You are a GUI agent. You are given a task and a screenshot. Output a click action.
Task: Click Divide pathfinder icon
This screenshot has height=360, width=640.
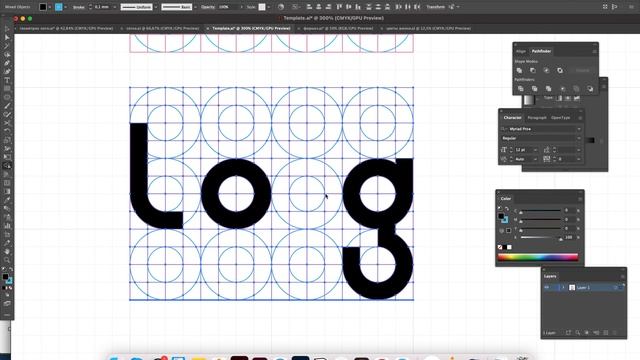tap(520, 89)
